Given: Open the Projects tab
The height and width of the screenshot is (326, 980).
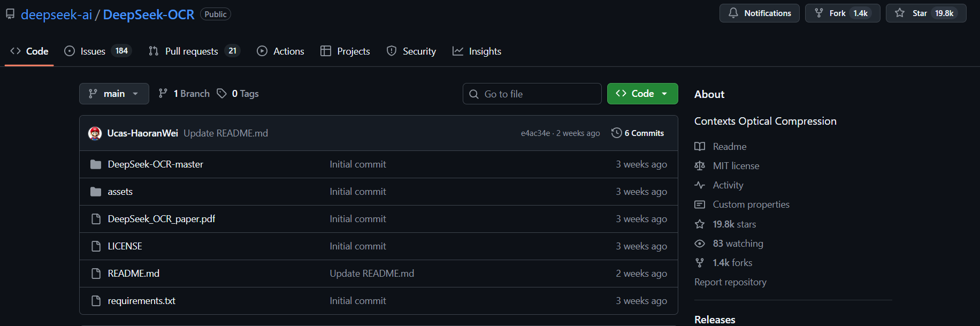Looking at the screenshot, I should [x=345, y=51].
